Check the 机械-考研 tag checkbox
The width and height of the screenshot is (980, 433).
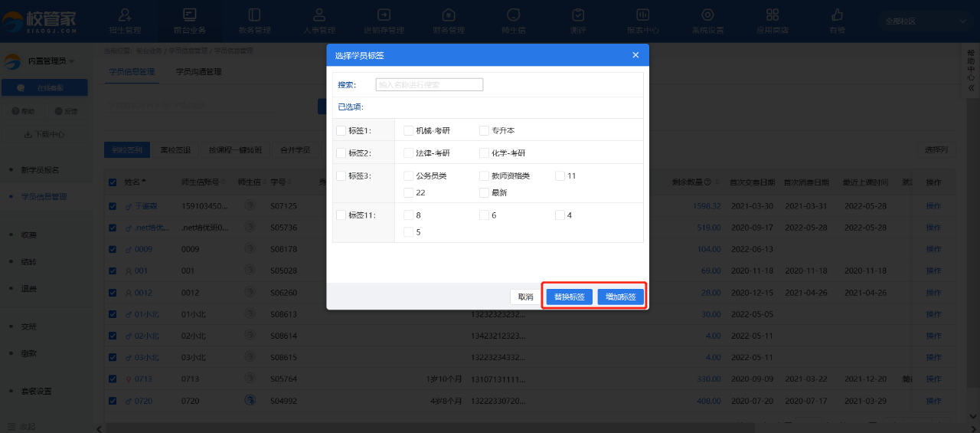pyautogui.click(x=409, y=131)
